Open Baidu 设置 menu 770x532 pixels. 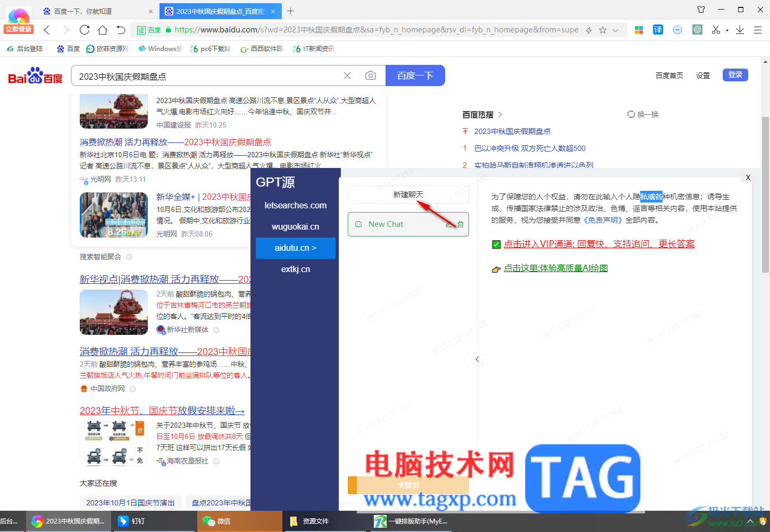coord(703,75)
